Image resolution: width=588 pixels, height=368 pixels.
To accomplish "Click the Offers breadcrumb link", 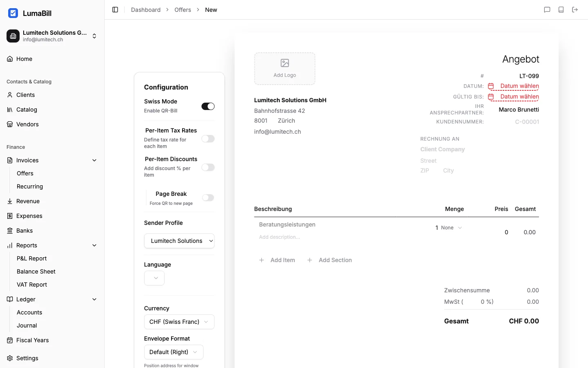I will pyautogui.click(x=183, y=10).
